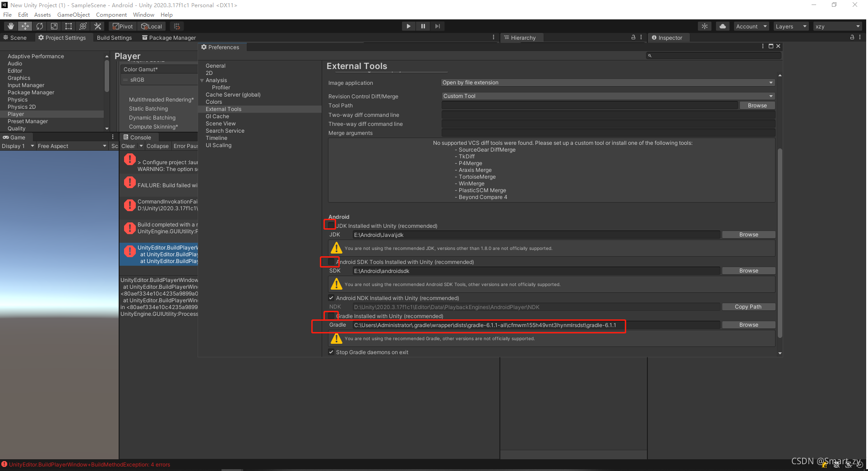The width and height of the screenshot is (868, 471).
Task: Open Revision Control Diff/Merge dropdown
Action: (x=608, y=96)
